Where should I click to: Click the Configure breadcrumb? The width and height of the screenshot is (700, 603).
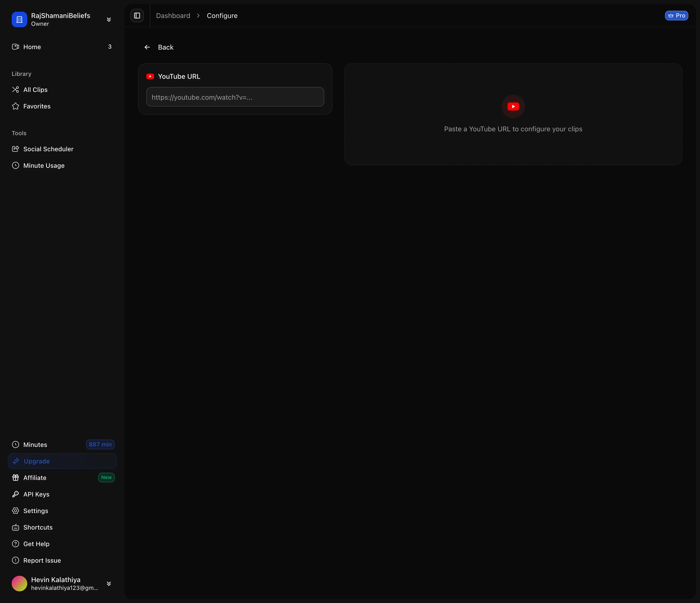[222, 16]
